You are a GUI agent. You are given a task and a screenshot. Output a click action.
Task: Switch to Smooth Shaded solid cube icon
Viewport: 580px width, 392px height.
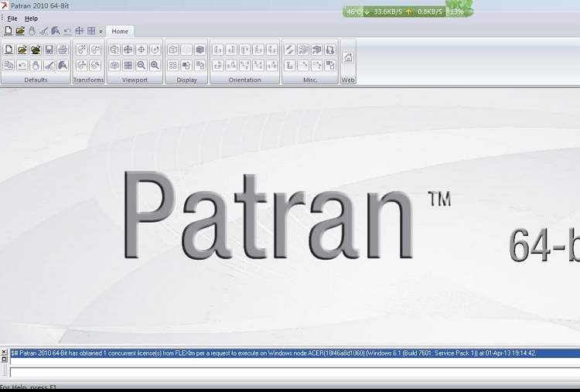click(x=200, y=49)
